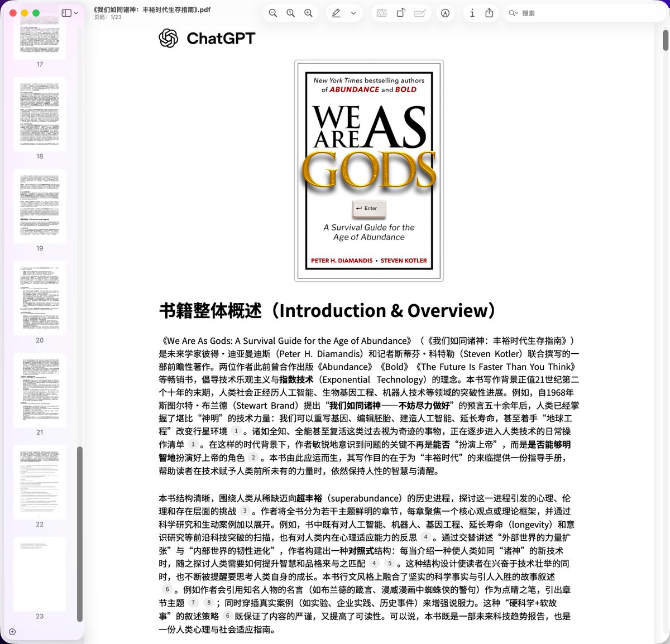Open the sidebar view options chevron
The width and height of the screenshot is (670, 644).
(x=75, y=12)
